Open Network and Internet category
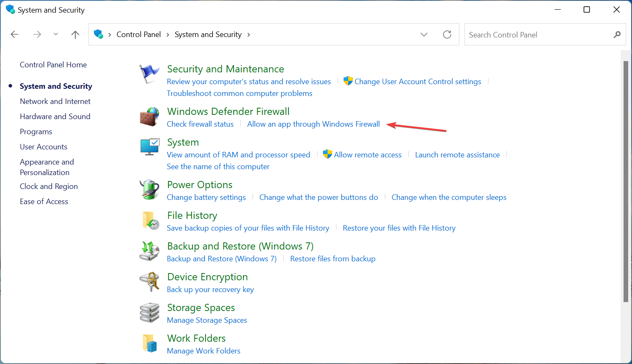632x364 pixels. pos(55,101)
